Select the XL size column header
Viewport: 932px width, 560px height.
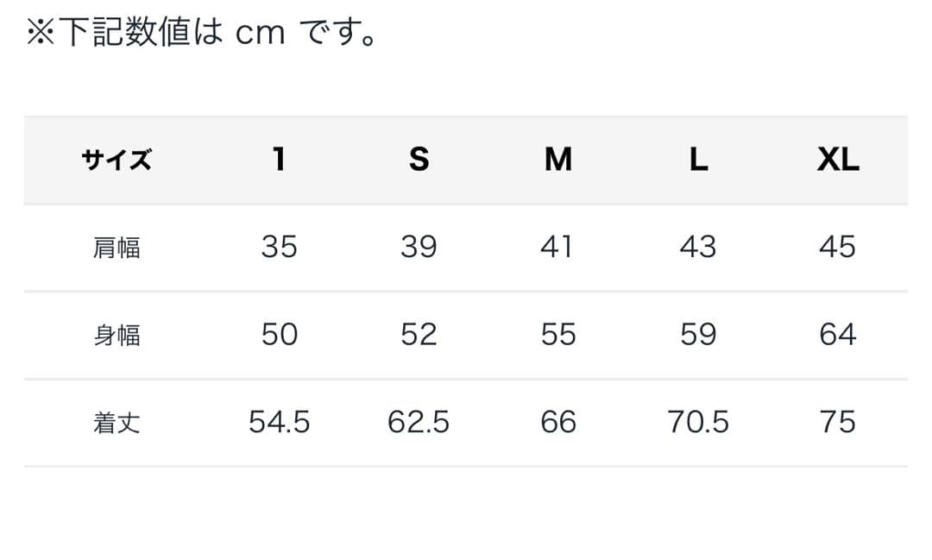(838, 160)
